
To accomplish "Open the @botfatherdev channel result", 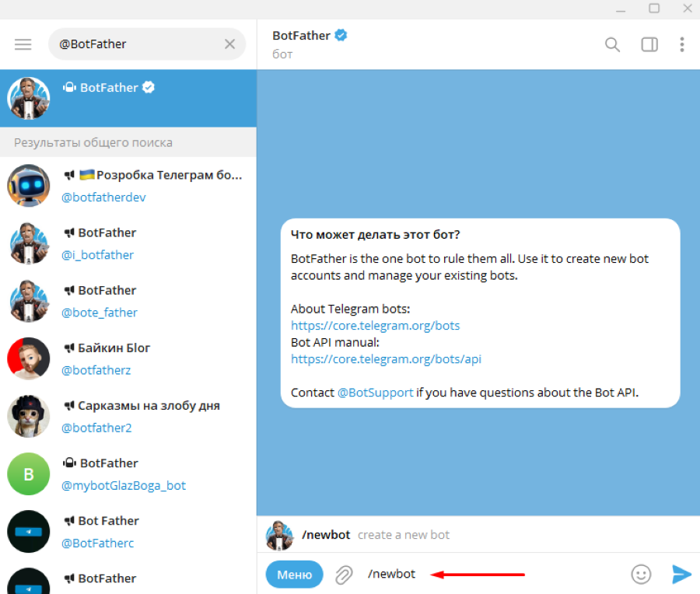I will (128, 185).
